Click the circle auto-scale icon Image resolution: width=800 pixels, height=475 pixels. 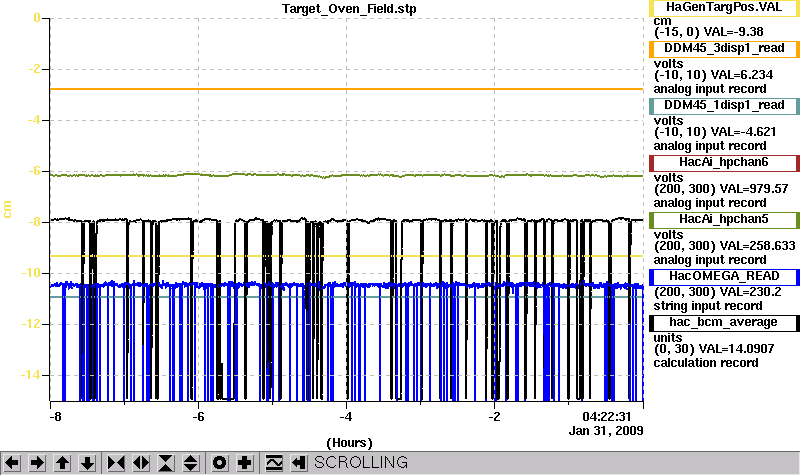point(219,463)
